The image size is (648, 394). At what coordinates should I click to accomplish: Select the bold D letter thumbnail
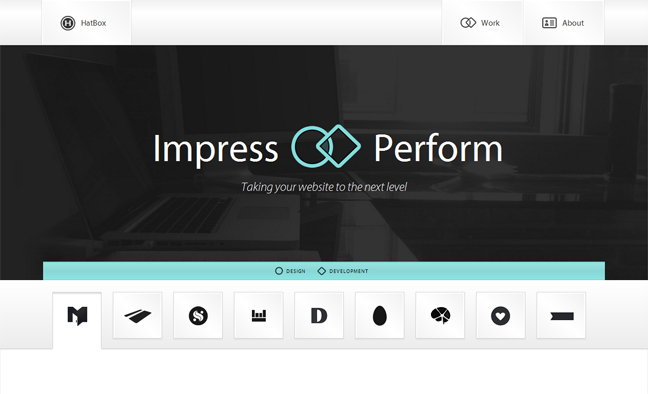coord(319,315)
